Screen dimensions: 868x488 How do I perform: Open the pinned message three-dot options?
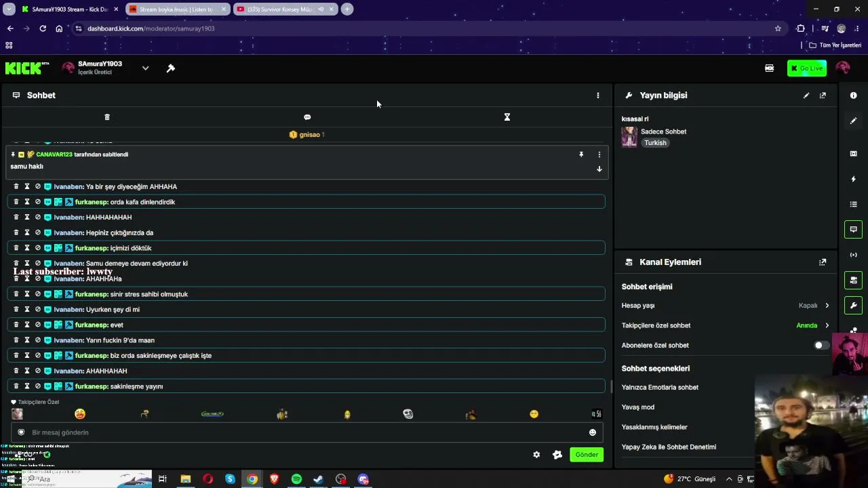(599, 155)
